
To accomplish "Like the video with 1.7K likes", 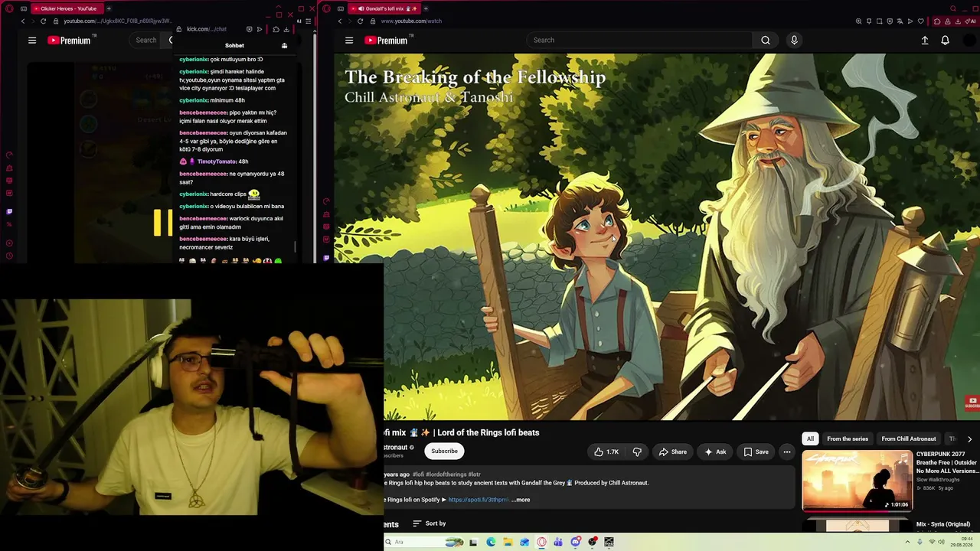I will [x=606, y=452].
